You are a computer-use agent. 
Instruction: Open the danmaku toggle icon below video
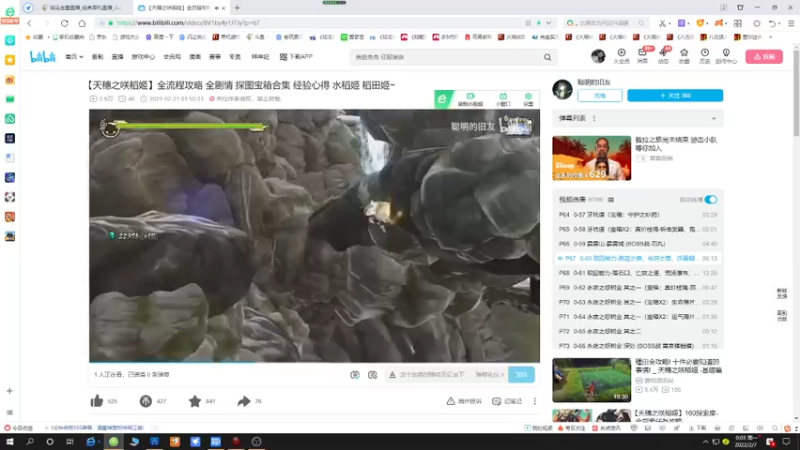click(355, 374)
